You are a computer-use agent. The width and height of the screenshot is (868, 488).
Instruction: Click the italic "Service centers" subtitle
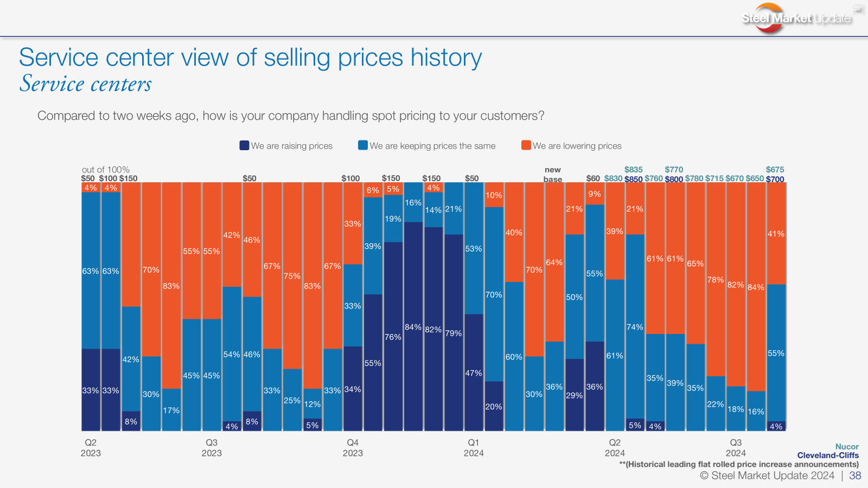point(86,84)
